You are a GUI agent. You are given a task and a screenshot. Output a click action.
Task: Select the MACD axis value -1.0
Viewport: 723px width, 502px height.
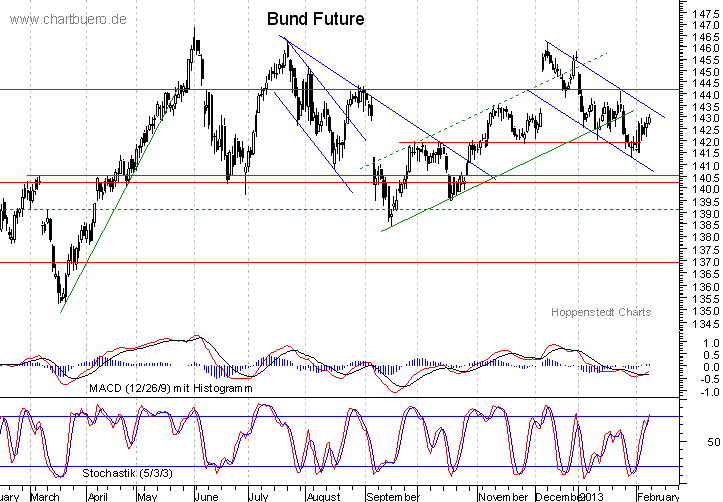[x=709, y=392]
